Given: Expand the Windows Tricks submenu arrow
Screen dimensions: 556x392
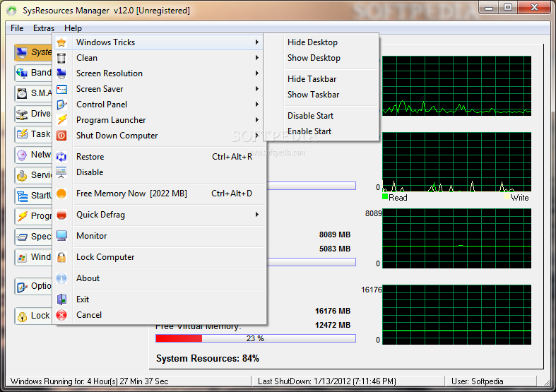Looking at the screenshot, I should (257, 42).
